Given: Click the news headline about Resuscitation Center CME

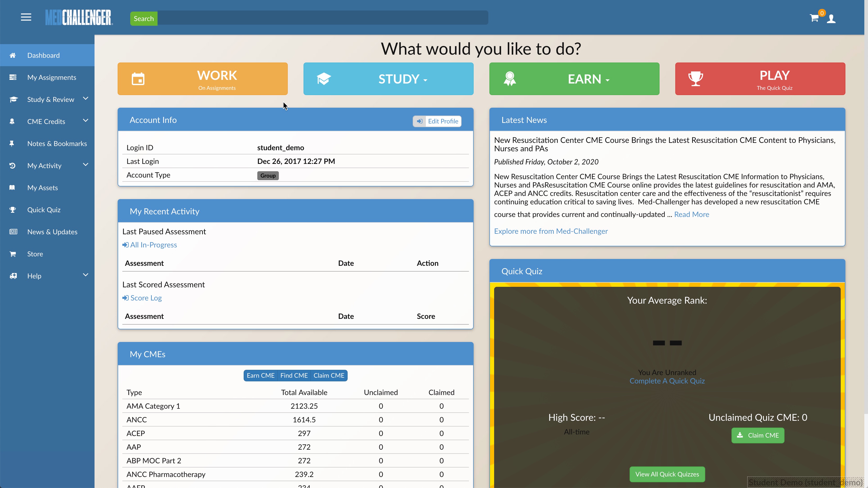Looking at the screenshot, I should point(665,144).
